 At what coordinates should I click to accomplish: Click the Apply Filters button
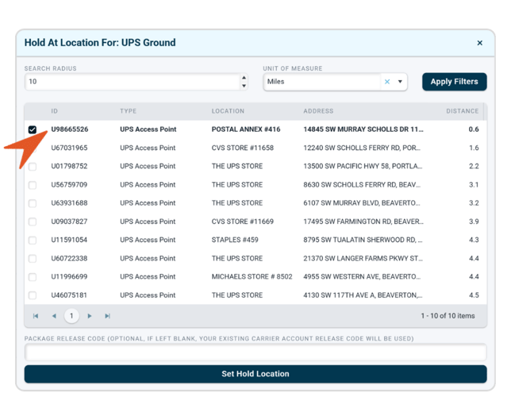(454, 82)
